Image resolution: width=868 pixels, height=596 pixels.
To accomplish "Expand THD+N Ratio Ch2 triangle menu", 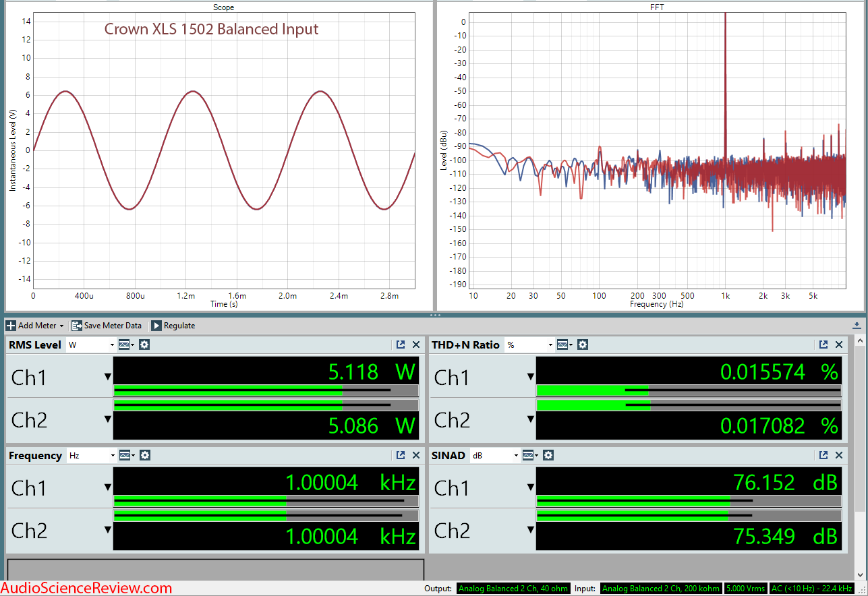I will [530, 419].
